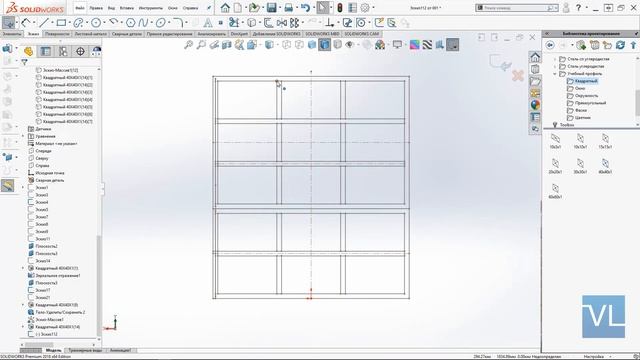Switch to the Сварные детали ribbon tab
The height and width of the screenshot is (360, 640).
[127, 34]
